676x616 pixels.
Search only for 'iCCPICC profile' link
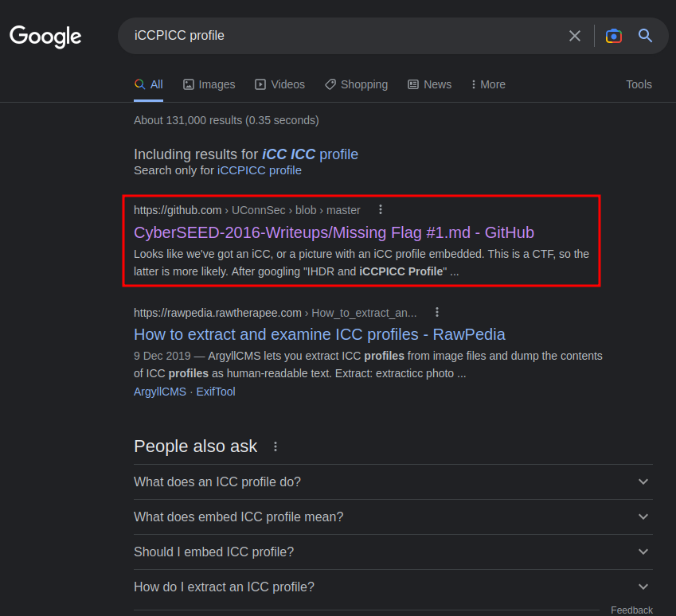259,170
